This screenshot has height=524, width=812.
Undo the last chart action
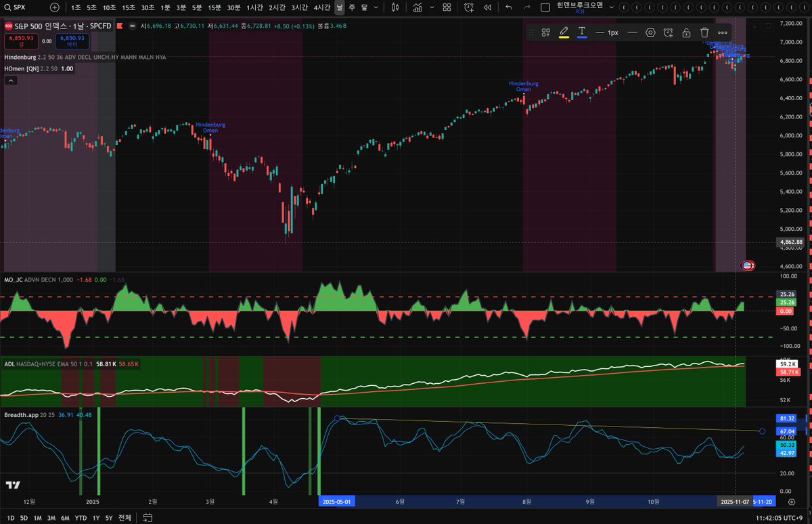point(509,7)
